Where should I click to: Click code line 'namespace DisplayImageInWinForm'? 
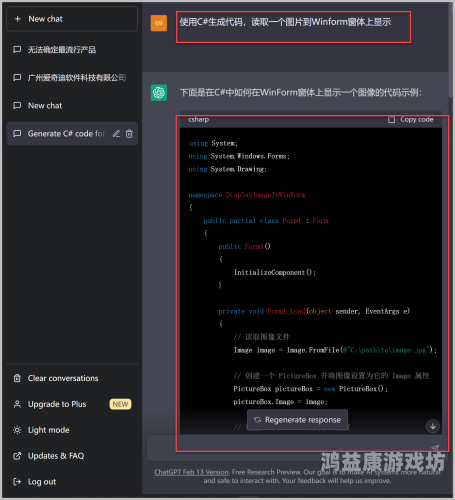pyautogui.click(x=247, y=195)
